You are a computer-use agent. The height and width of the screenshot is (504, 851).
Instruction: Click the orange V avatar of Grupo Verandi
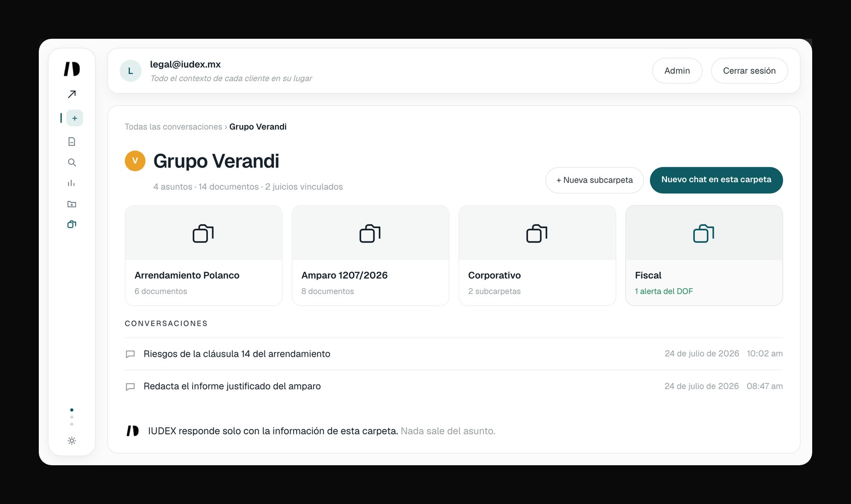[x=135, y=161]
